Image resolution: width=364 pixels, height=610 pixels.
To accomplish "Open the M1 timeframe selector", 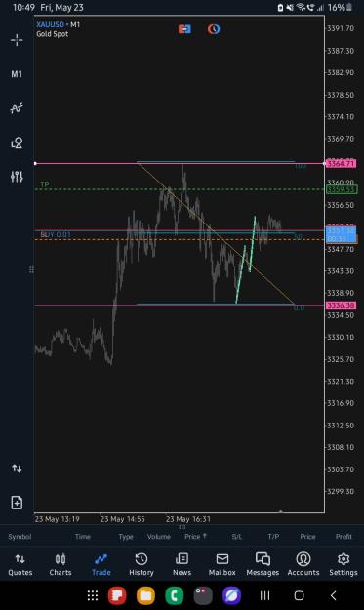I will pyautogui.click(x=17, y=74).
